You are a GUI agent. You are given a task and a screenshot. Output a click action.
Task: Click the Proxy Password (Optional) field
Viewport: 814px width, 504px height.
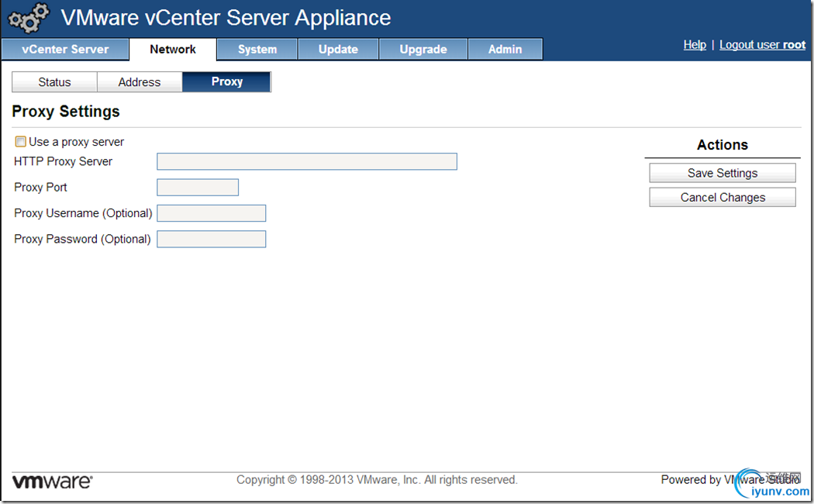(212, 240)
